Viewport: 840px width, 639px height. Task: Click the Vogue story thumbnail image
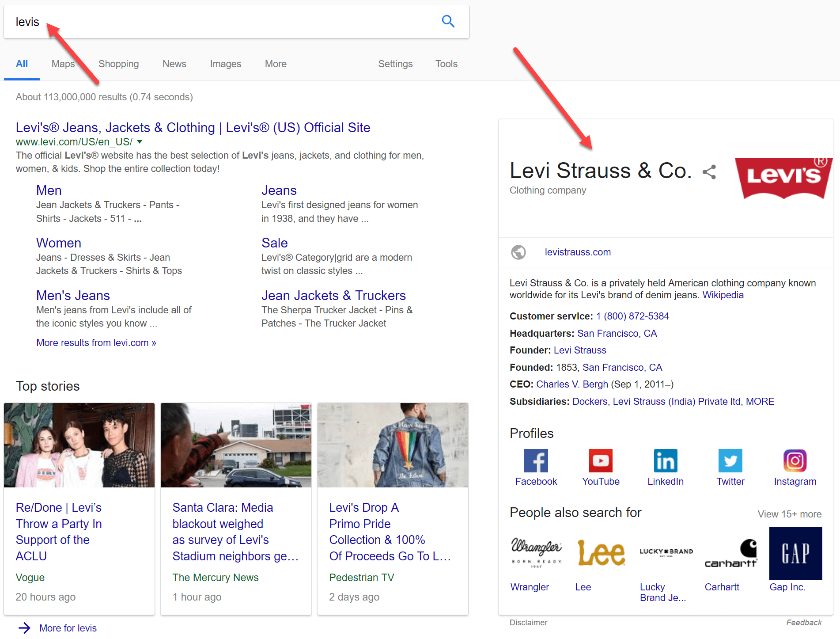[79, 445]
